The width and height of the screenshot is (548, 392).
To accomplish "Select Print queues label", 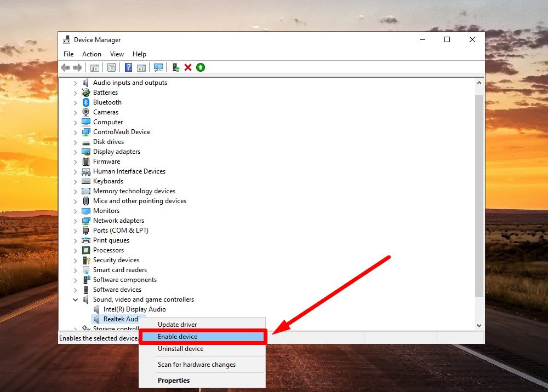I will (111, 240).
